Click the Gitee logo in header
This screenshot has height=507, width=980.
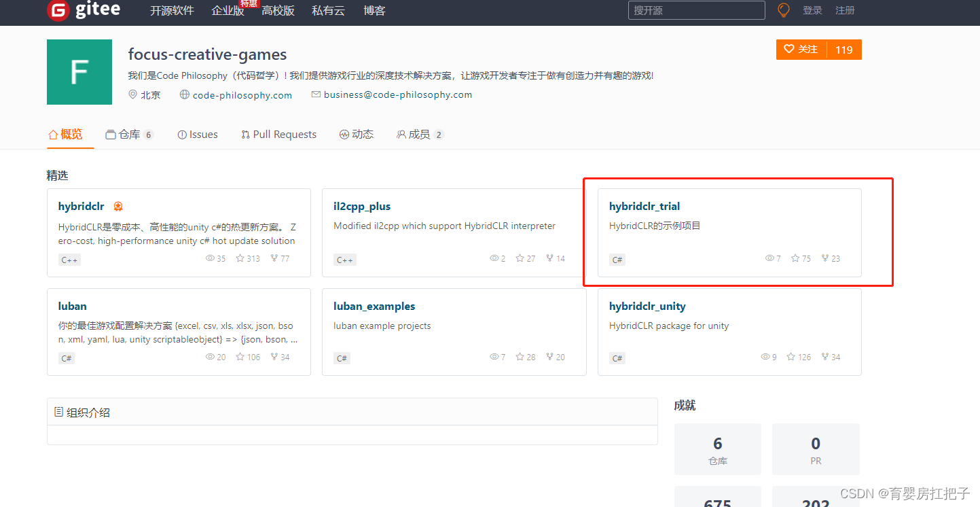(x=84, y=10)
